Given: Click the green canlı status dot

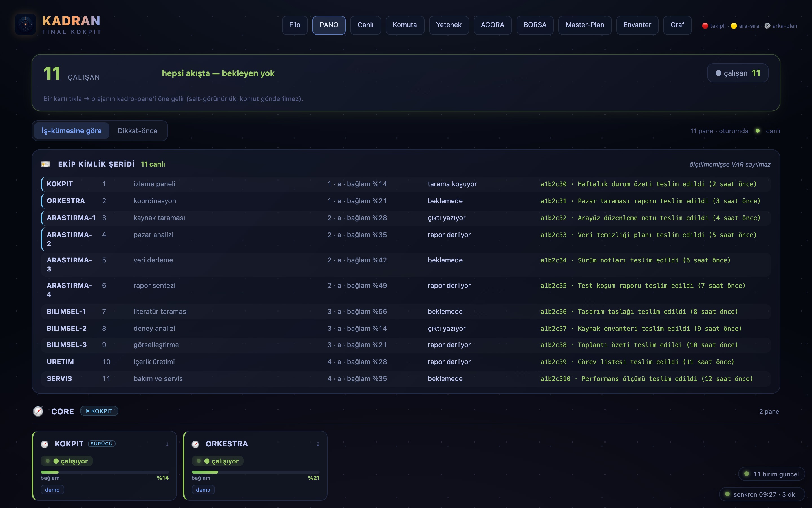Looking at the screenshot, I should point(758,131).
